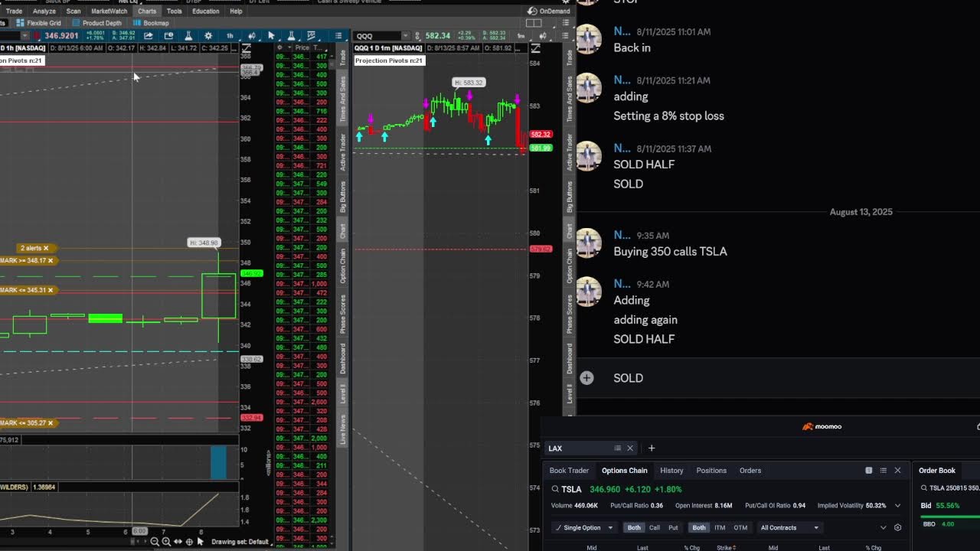Remove the MARK <= 305.27 alert
Viewport: 980px width, 551px height.
(51, 422)
